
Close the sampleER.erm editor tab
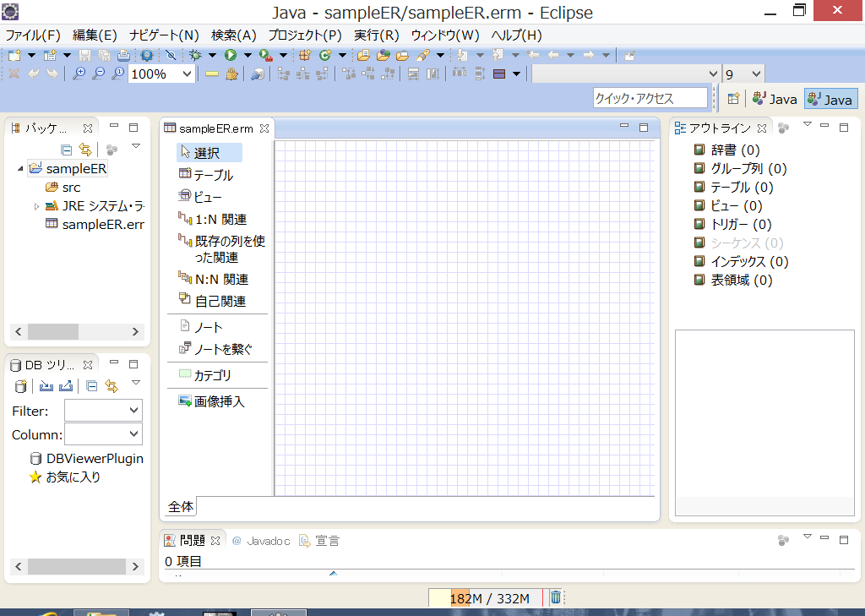264,128
